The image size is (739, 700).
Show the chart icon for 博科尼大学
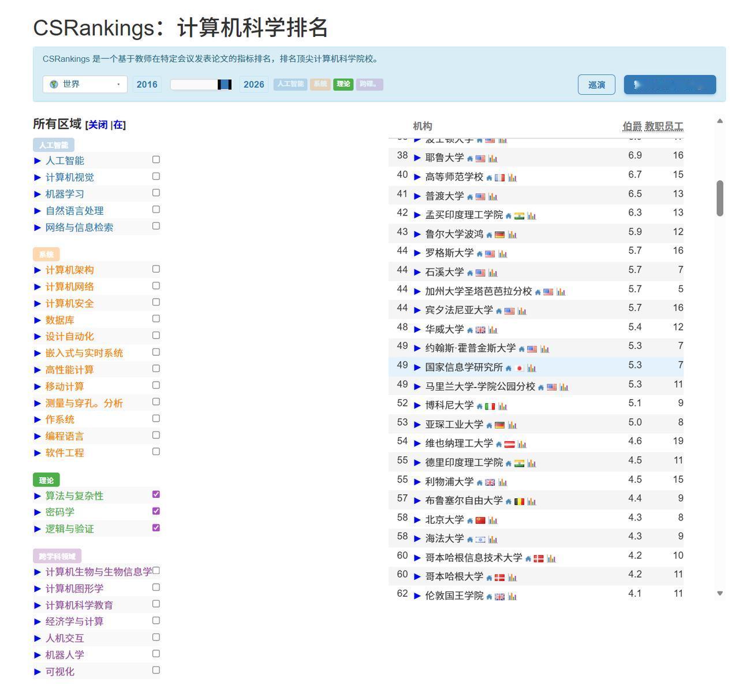point(502,406)
